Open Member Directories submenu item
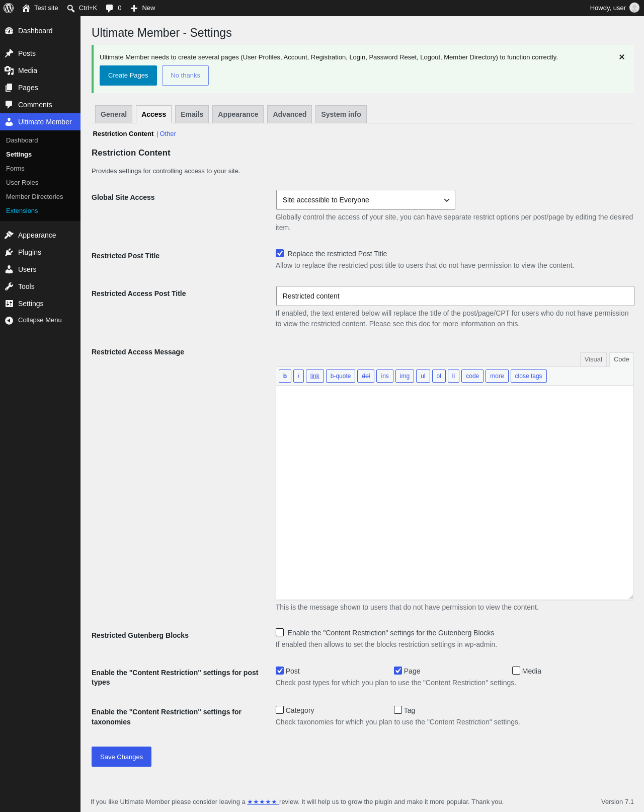The width and height of the screenshot is (644, 812). pos(35,197)
